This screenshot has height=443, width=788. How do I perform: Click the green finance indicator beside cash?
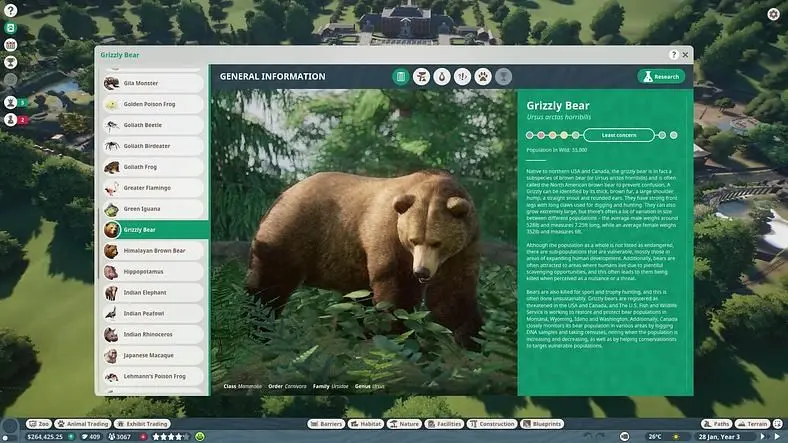click(71, 437)
